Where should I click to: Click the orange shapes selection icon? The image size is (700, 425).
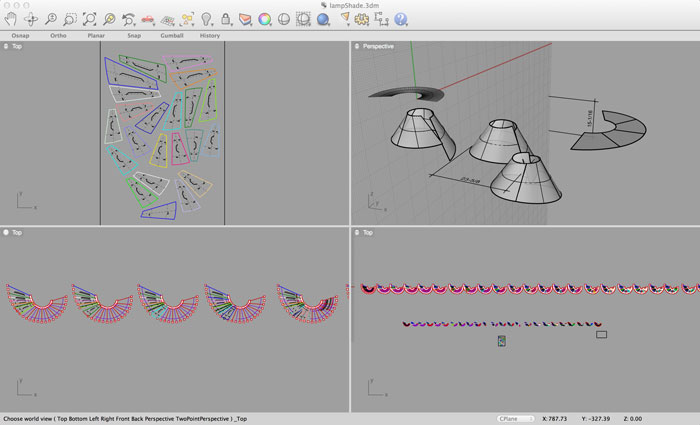pyautogui.click(x=187, y=19)
